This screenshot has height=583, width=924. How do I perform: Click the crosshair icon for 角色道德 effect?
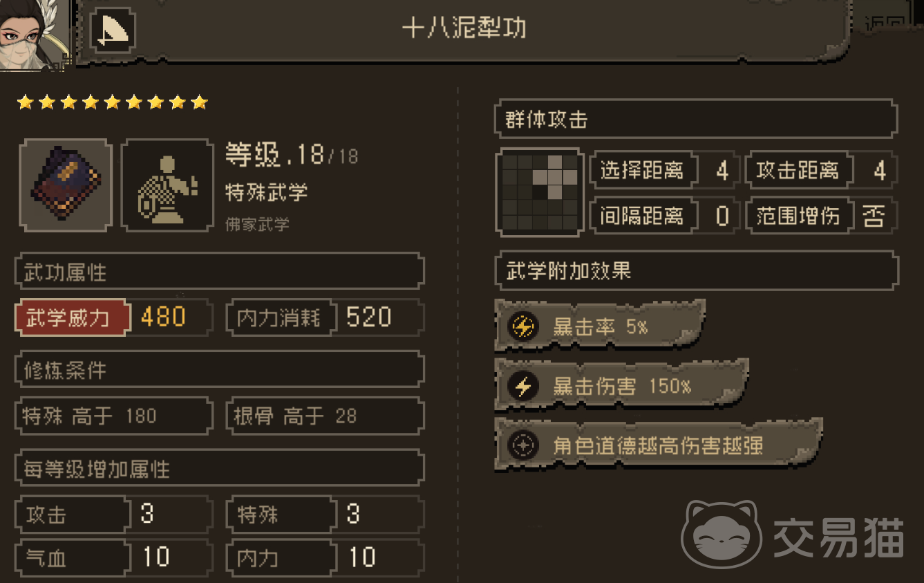[x=523, y=445]
